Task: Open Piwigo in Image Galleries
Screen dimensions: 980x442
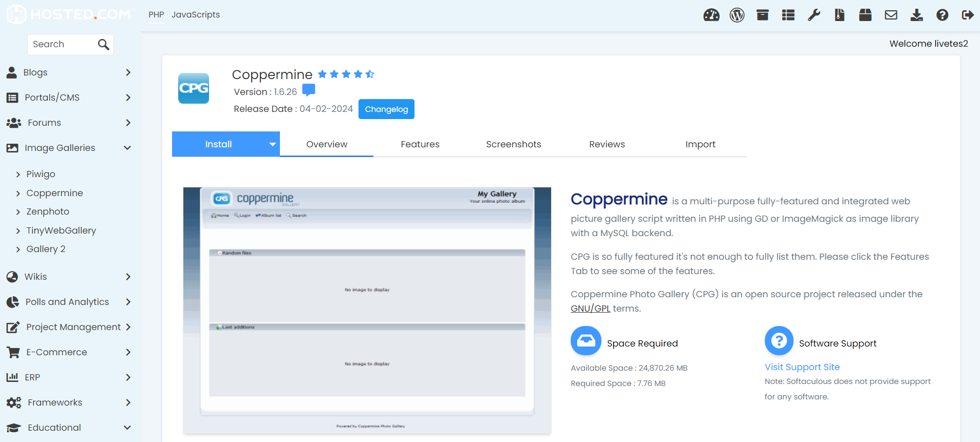Action: (x=41, y=174)
